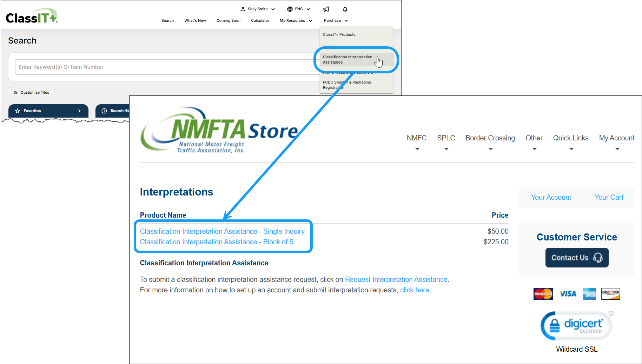Click the announcements megaphone icon
The image size is (642, 364).
pos(326,9)
